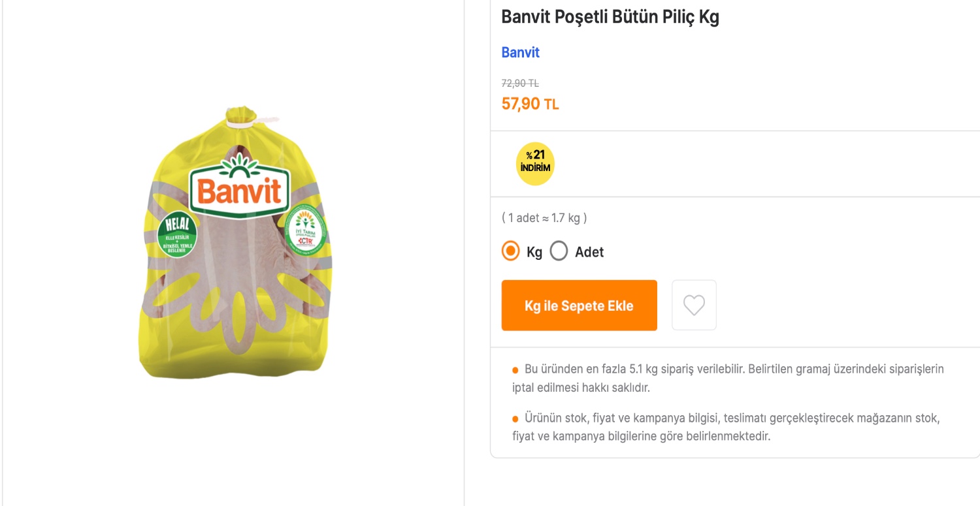
Task: Click the heart favorite icon
Action: [x=694, y=305]
